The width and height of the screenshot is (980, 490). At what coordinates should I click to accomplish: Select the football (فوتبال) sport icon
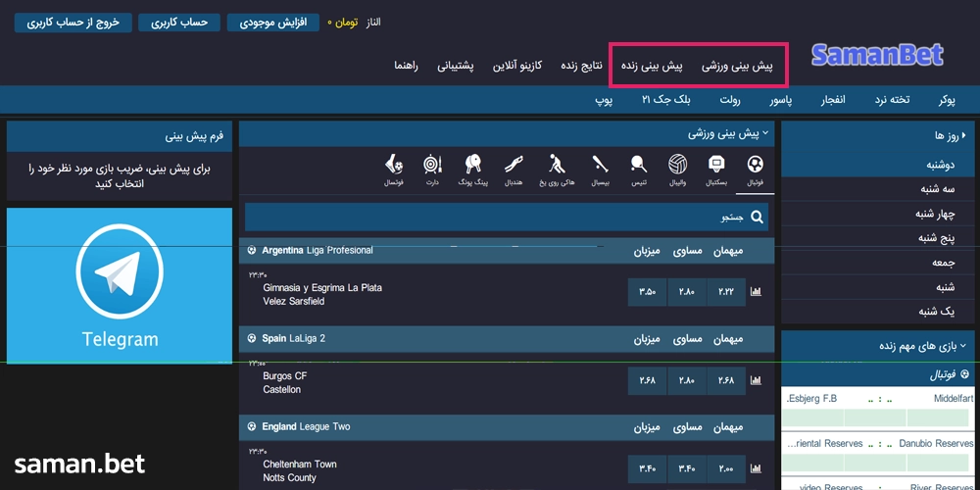(x=755, y=169)
